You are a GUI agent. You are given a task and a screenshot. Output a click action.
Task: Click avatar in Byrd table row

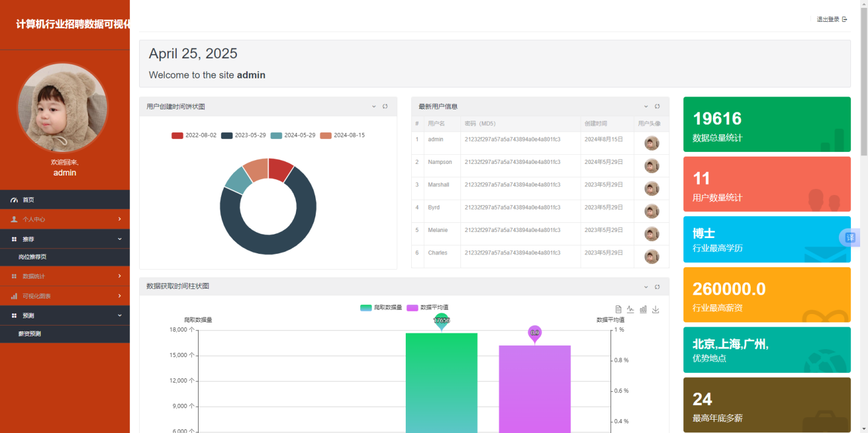point(652,211)
